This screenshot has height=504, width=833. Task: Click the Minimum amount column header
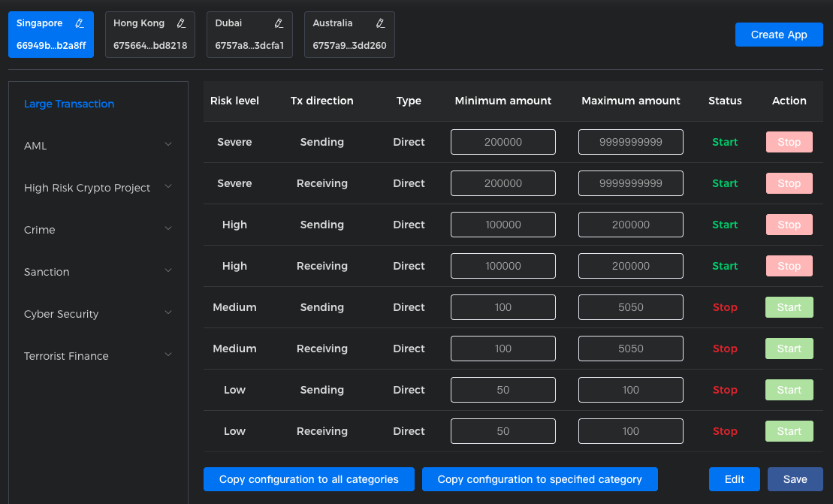pos(503,101)
